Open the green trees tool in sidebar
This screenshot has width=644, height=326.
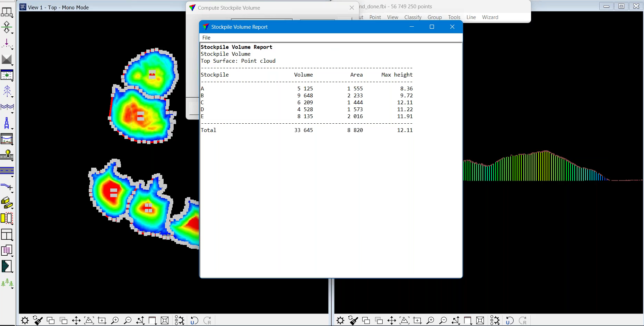pyautogui.click(x=7, y=283)
